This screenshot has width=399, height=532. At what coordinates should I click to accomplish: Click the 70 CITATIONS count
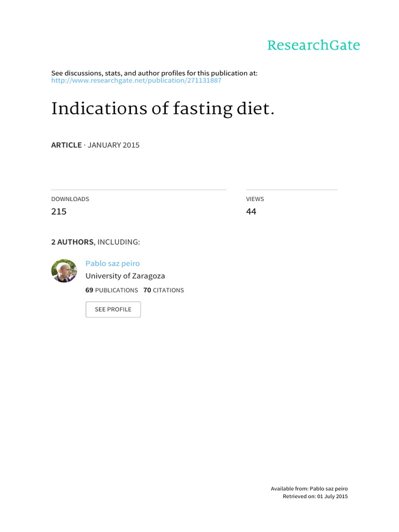[x=164, y=290]
